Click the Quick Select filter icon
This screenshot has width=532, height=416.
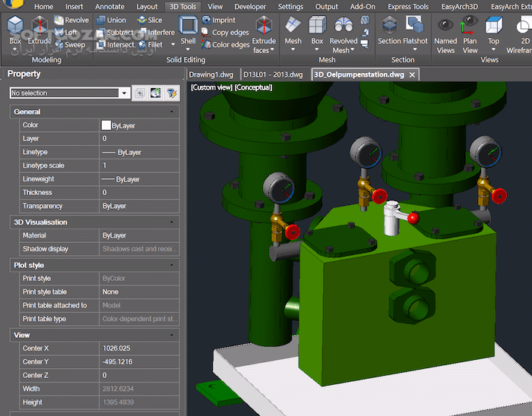click(x=172, y=93)
